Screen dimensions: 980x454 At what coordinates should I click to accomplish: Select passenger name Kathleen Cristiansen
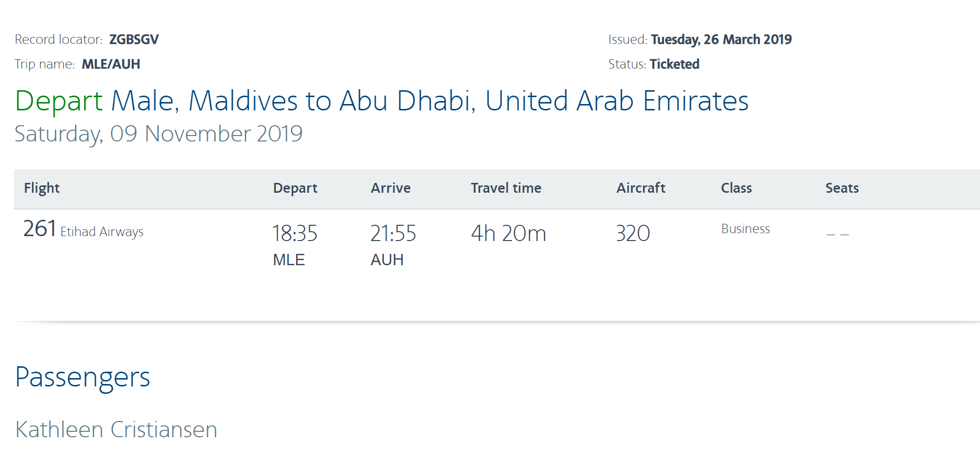pos(116,429)
